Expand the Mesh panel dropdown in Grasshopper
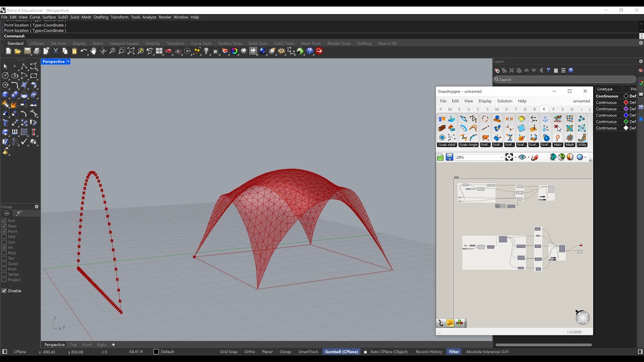The image size is (644, 362). tap(570, 145)
